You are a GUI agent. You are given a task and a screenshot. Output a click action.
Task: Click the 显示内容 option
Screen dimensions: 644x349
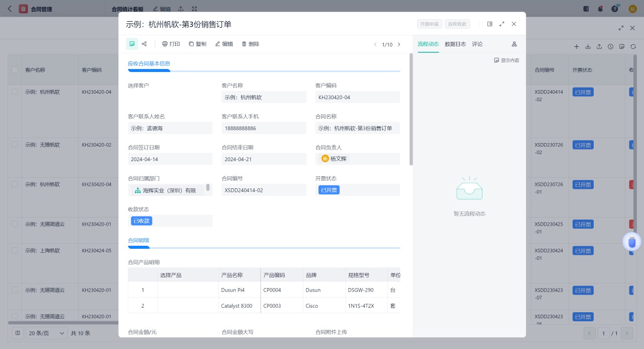pyautogui.click(x=507, y=60)
